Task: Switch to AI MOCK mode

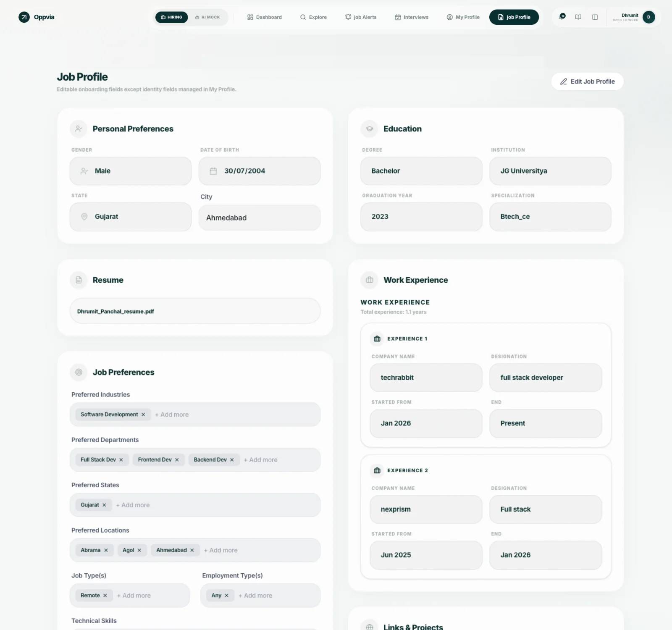Action: coord(207,17)
